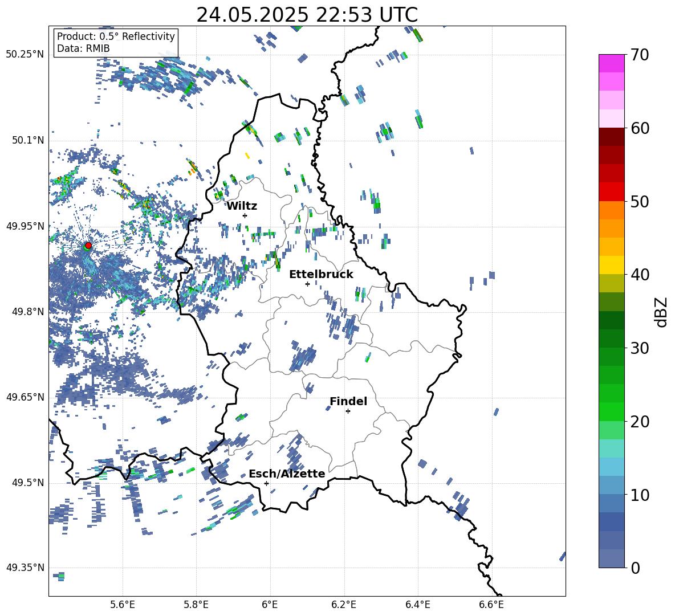Click the yellow colorbar swatch just above 40
675x616 pixels.
pyautogui.click(x=611, y=265)
